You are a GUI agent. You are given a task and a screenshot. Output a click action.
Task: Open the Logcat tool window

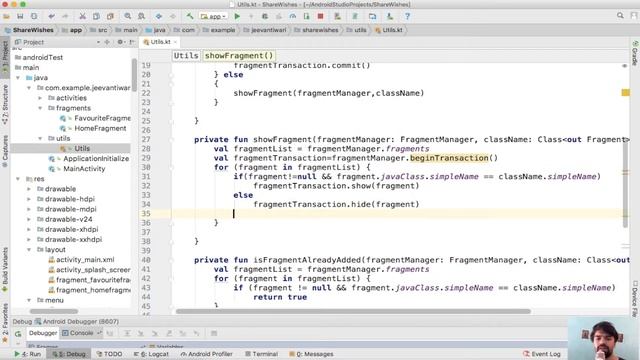click(151, 354)
